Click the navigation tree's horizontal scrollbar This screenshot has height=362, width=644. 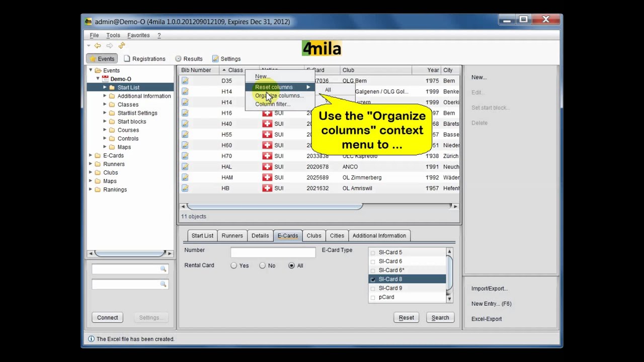[130, 253]
